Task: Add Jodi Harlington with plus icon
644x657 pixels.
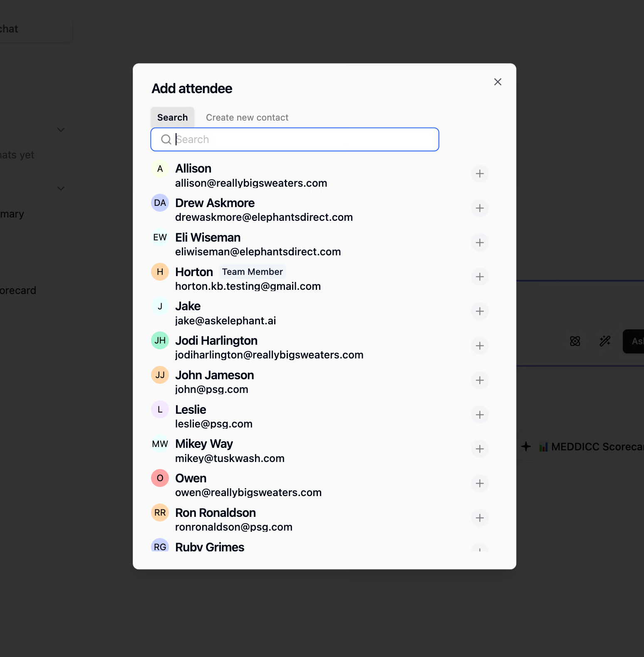Action: 480,346
